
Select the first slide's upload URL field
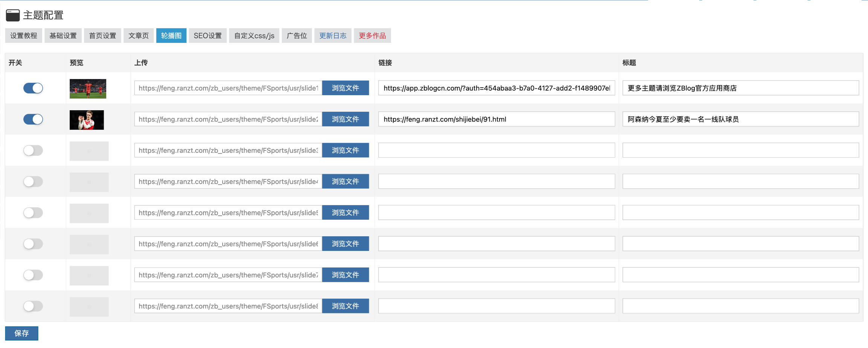click(x=228, y=88)
